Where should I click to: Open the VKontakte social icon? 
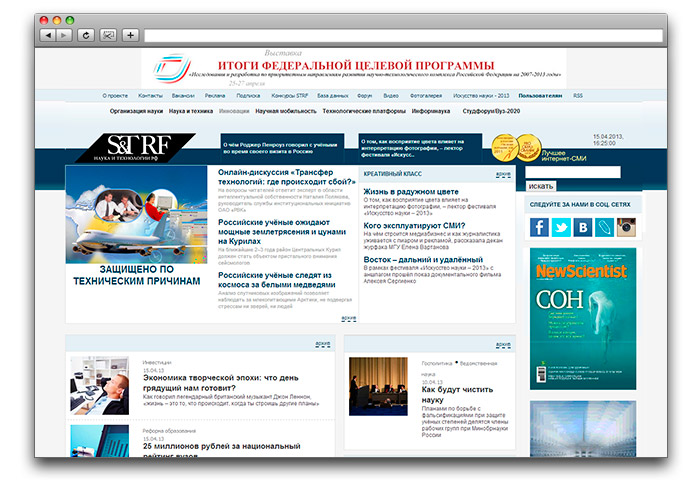coord(583,227)
